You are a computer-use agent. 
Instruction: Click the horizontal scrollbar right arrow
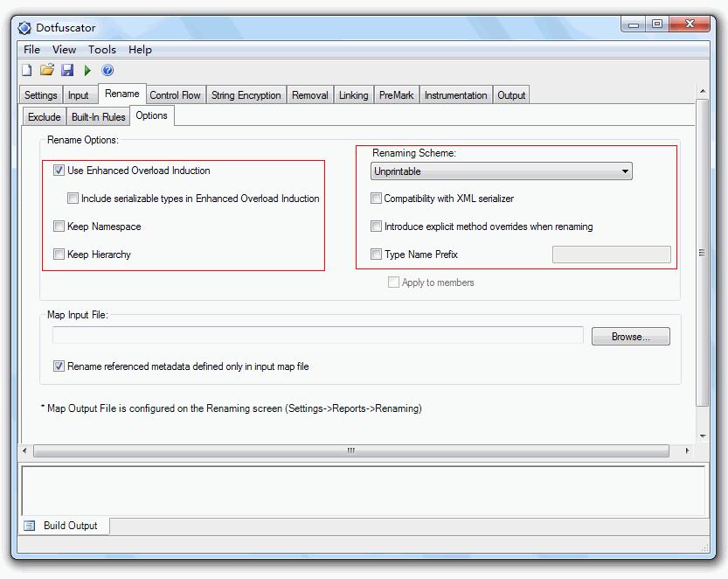point(687,450)
